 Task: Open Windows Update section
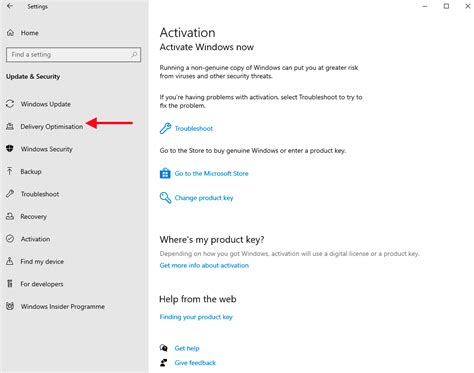click(46, 104)
